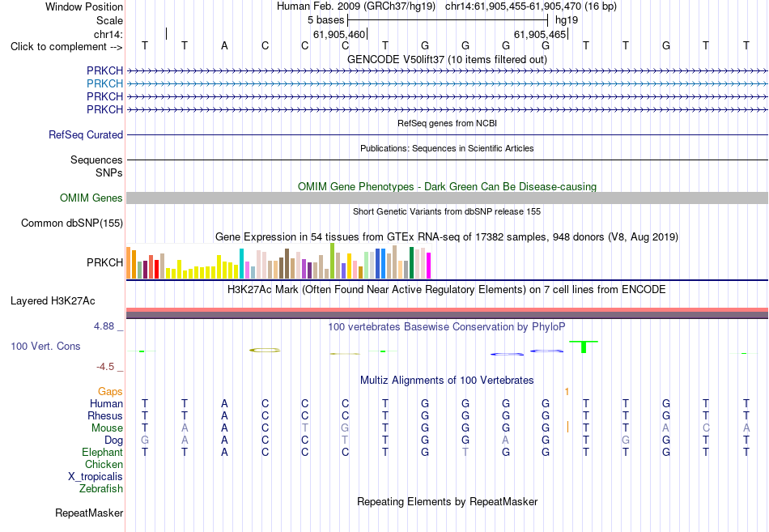The image size is (769, 532).
Task: Click the magenta bar in GTEx chart
Action: pos(429,266)
